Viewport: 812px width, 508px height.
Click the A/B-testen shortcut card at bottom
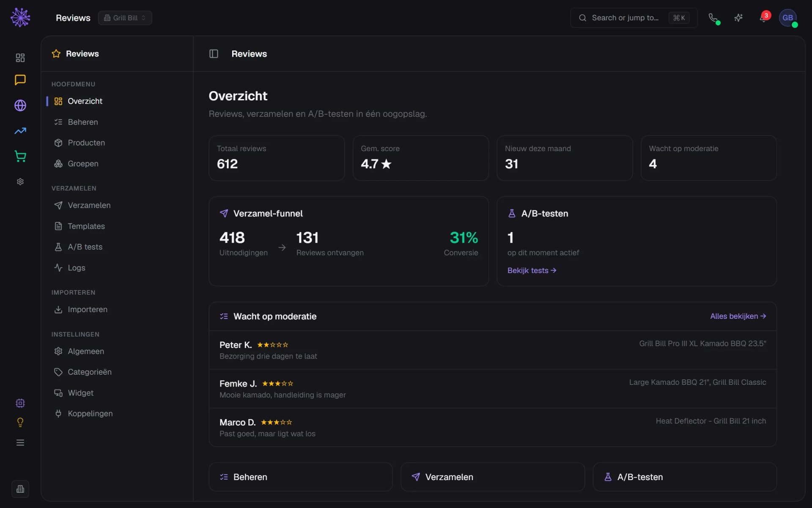pyautogui.click(x=685, y=477)
